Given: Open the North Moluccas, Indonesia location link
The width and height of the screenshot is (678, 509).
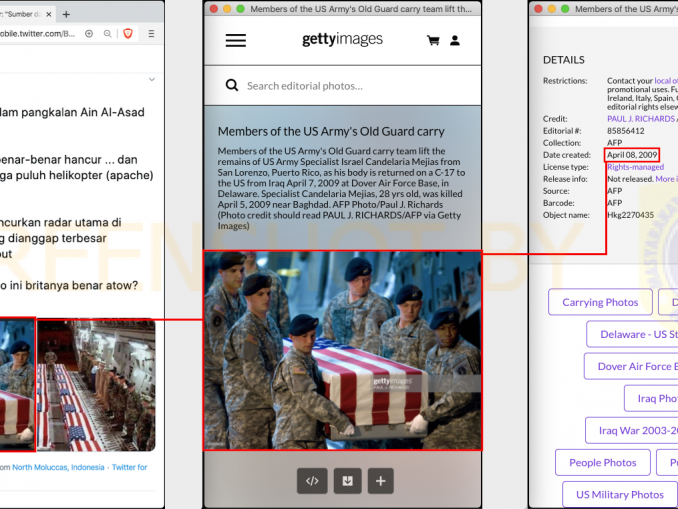Looking at the screenshot, I should click(x=58, y=467).
